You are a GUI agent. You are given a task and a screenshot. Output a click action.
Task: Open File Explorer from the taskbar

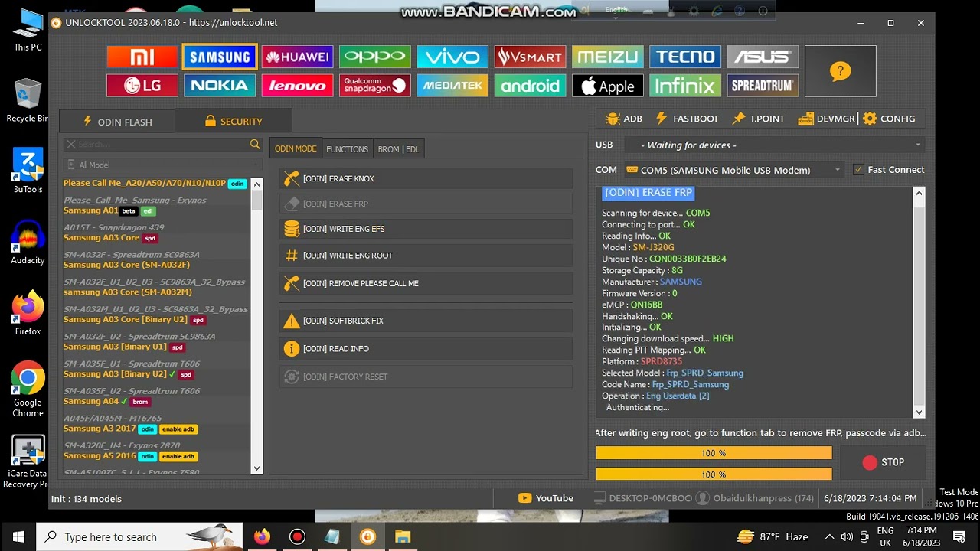tap(403, 537)
